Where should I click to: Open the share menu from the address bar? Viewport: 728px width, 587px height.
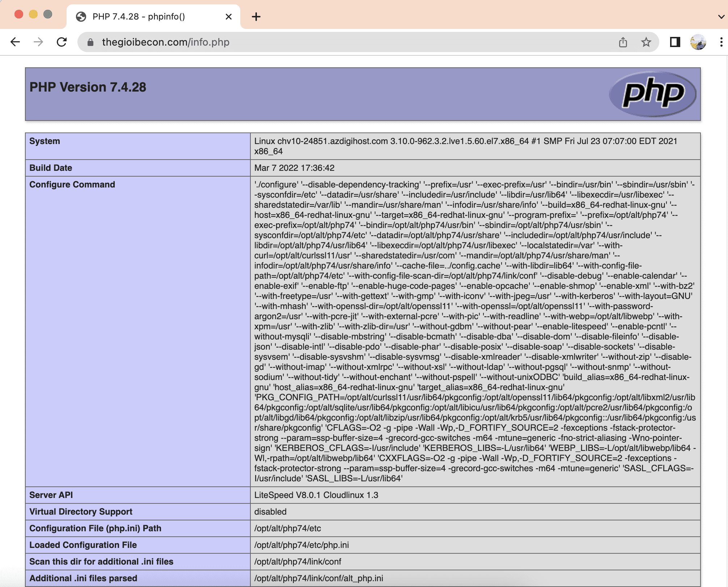coord(623,42)
